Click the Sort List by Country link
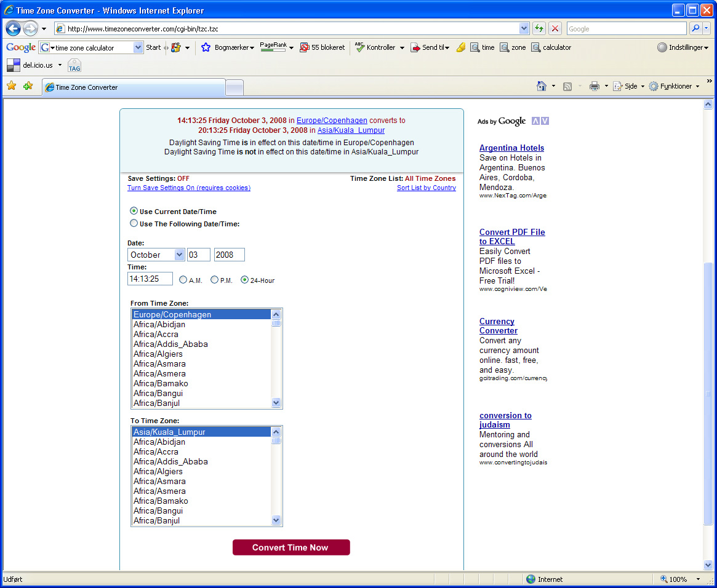 click(426, 188)
